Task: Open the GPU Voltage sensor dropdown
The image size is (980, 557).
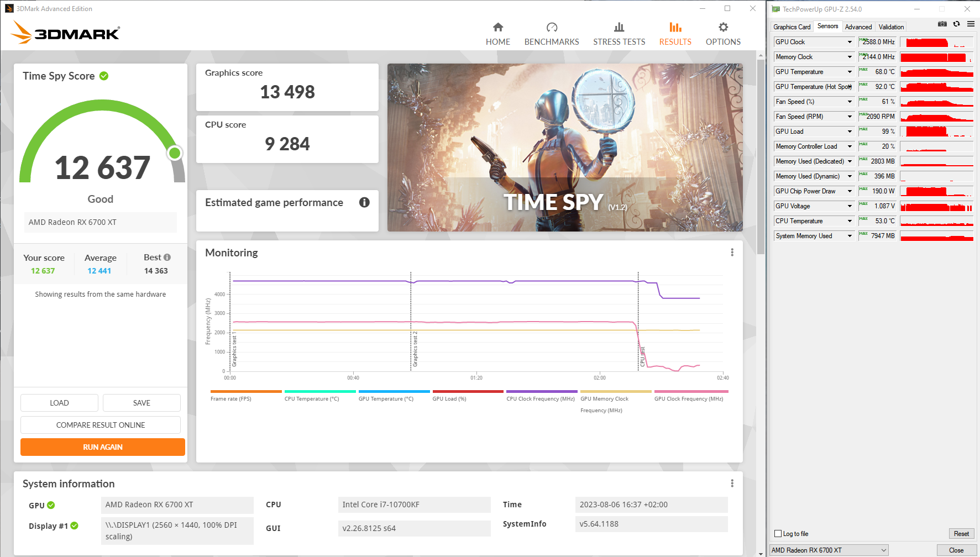Action: [x=850, y=206]
